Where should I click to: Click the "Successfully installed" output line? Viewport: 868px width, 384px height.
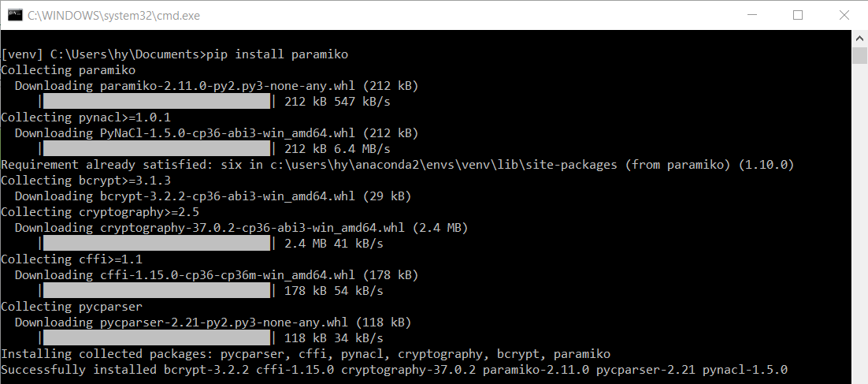(x=394, y=370)
